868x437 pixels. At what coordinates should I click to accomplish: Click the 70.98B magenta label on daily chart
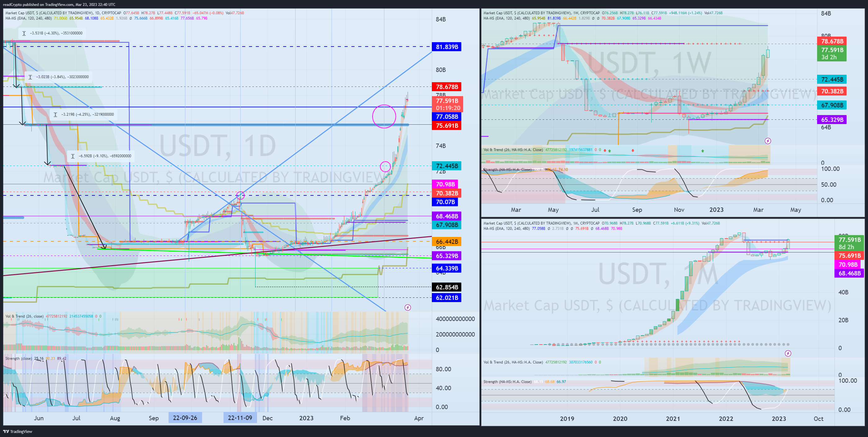coord(445,184)
